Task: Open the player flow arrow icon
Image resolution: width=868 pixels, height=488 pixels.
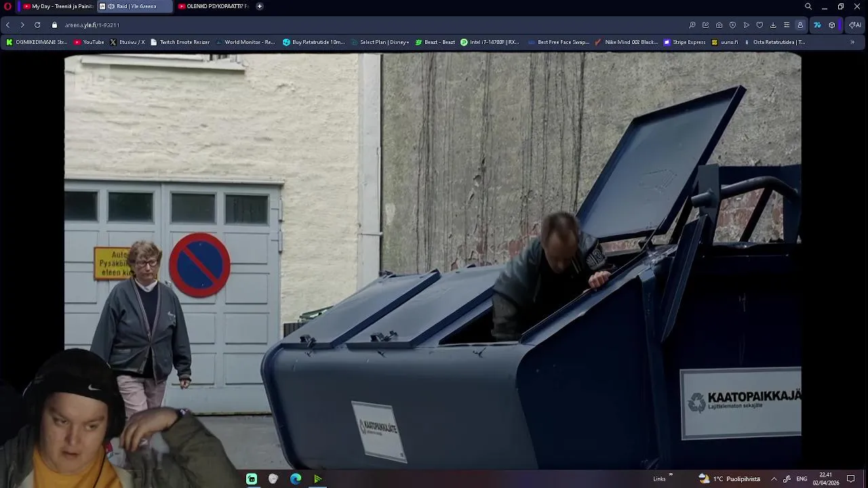Action: click(x=746, y=25)
